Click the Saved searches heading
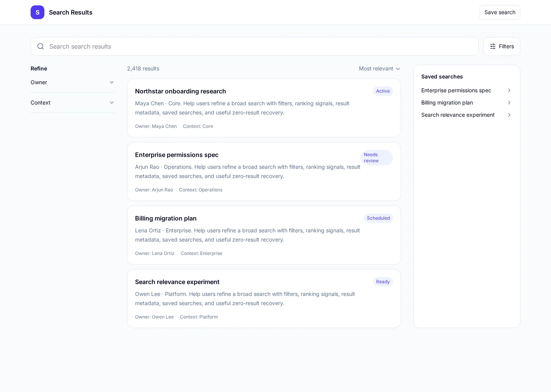The width and height of the screenshot is (551, 392). pyautogui.click(x=442, y=77)
